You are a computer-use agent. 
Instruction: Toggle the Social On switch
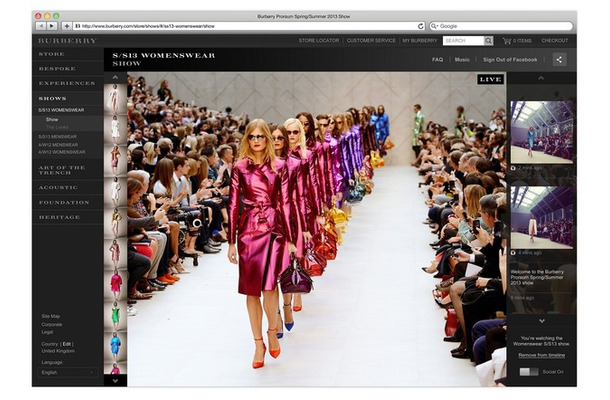point(529,372)
